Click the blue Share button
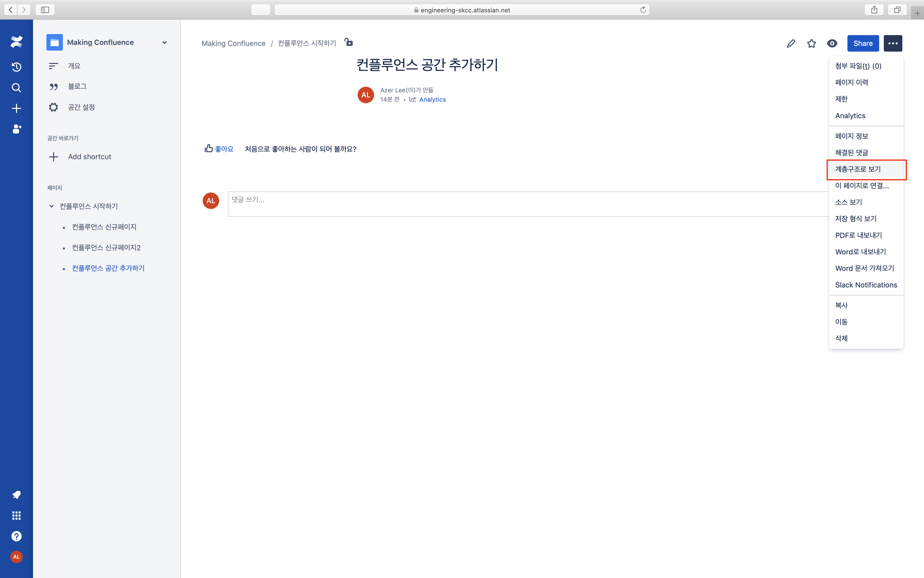This screenshot has width=924, height=578. tap(863, 43)
